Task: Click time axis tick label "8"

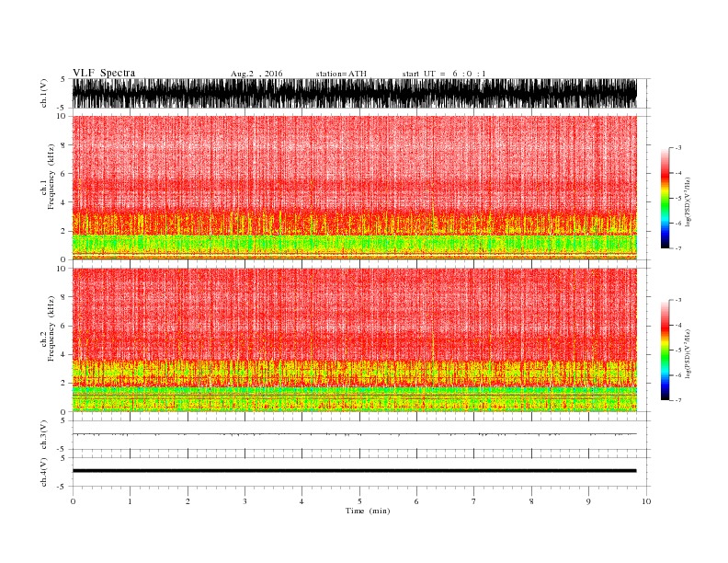Action: click(x=531, y=501)
